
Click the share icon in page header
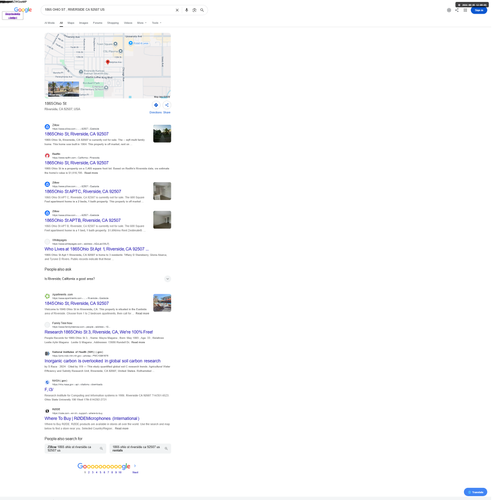click(457, 10)
